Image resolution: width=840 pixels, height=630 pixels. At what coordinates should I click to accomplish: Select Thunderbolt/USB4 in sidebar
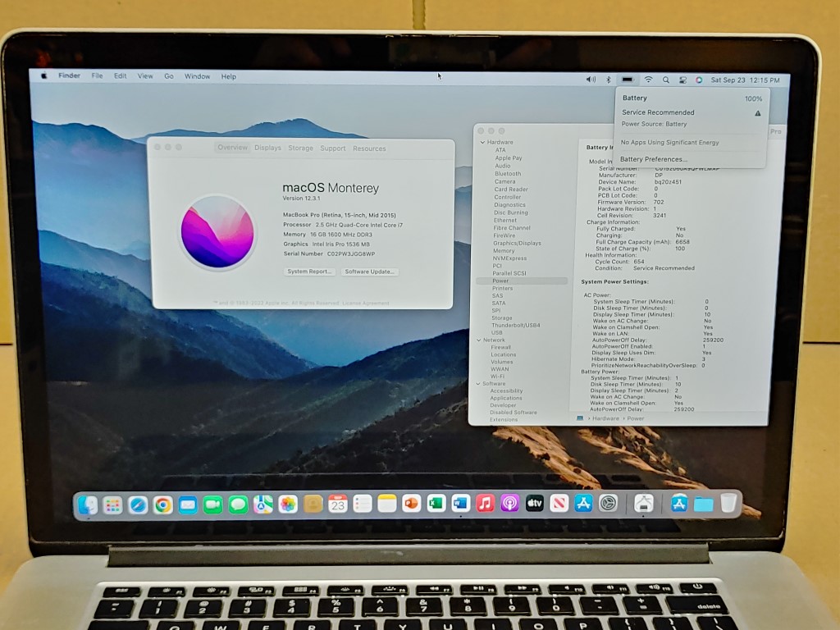pyautogui.click(x=516, y=325)
